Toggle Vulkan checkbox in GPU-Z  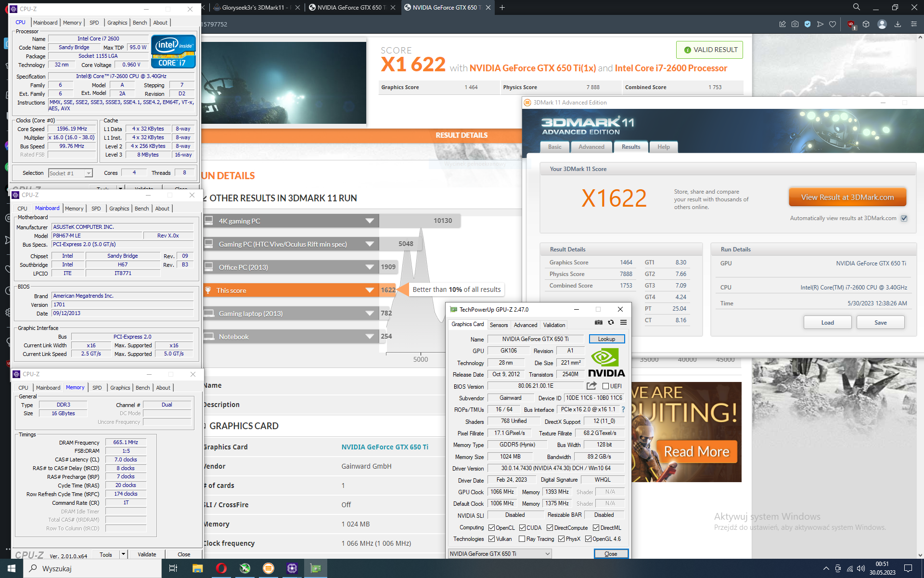pyautogui.click(x=491, y=539)
